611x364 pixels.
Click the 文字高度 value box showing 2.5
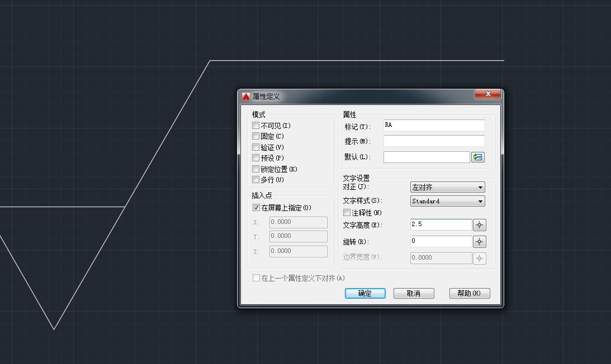click(x=441, y=224)
